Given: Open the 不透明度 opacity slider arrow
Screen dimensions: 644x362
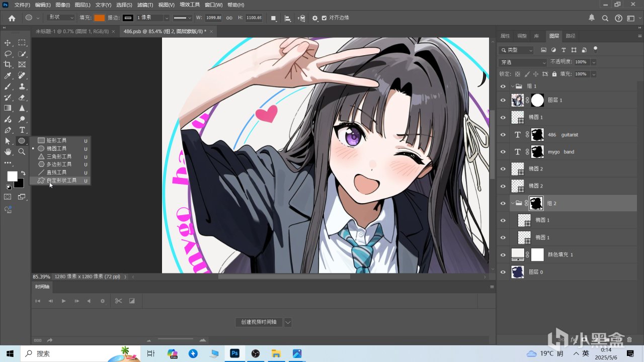Looking at the screenshot, I should coord(594,62).
